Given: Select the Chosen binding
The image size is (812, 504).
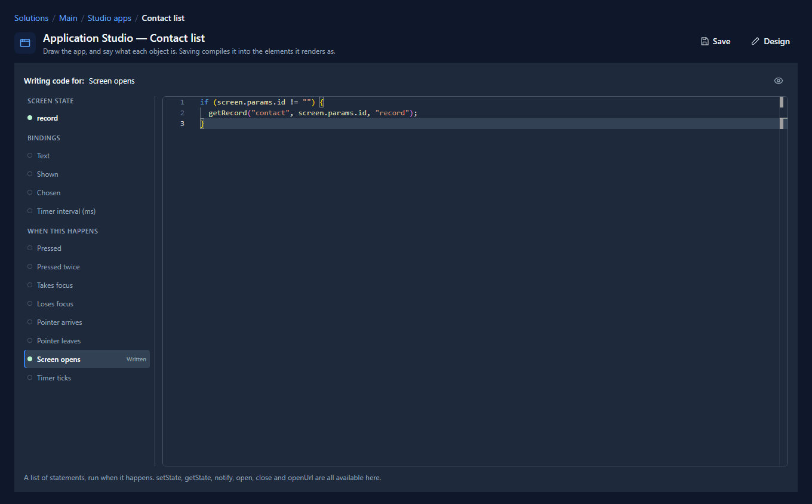Looking at the screenshot, I should click(87, 193).
